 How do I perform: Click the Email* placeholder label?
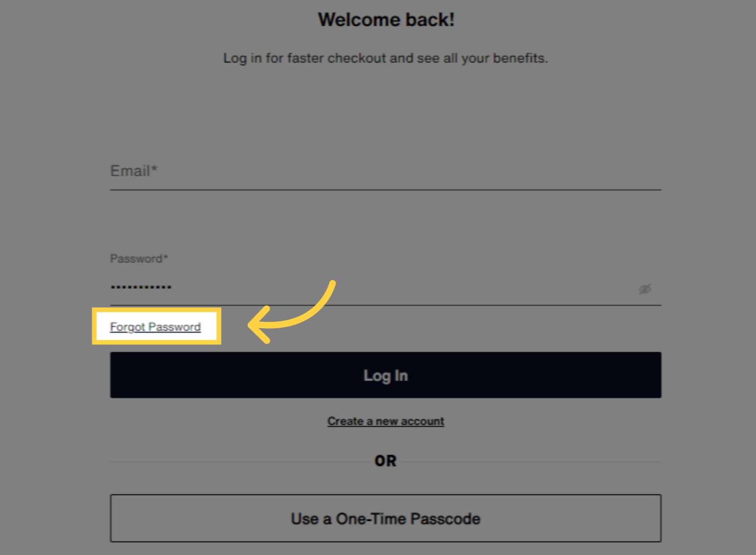134,171
